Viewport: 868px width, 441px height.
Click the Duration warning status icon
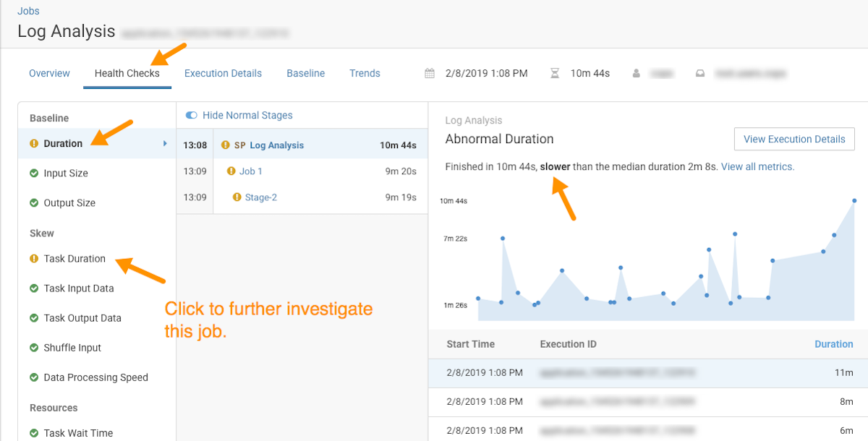coord(34,143)
